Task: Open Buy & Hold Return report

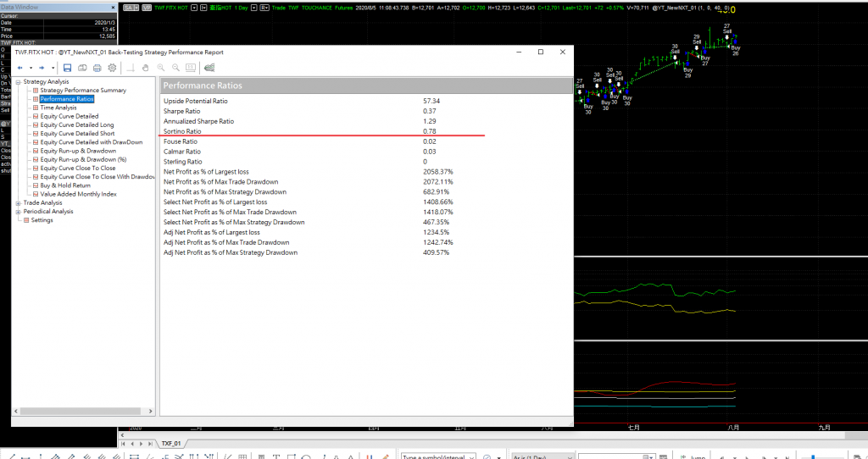Action: (x=64, y=185)
